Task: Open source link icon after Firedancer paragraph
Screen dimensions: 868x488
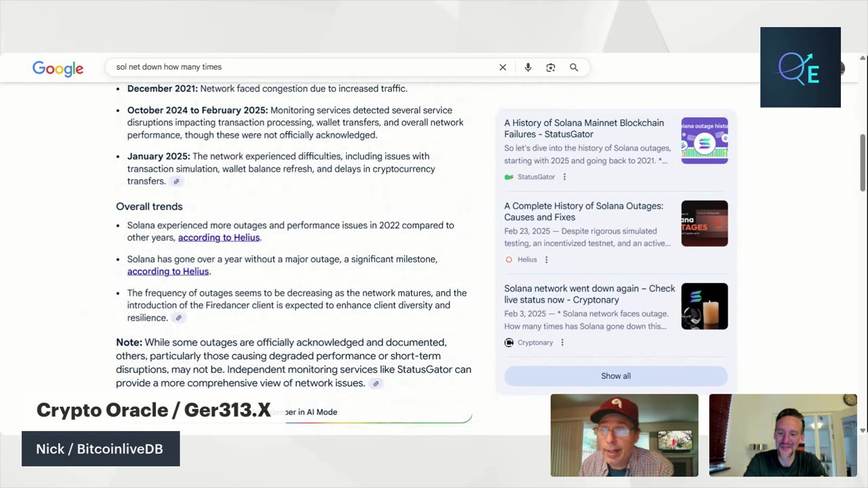Action: click(x=178, y=318)
